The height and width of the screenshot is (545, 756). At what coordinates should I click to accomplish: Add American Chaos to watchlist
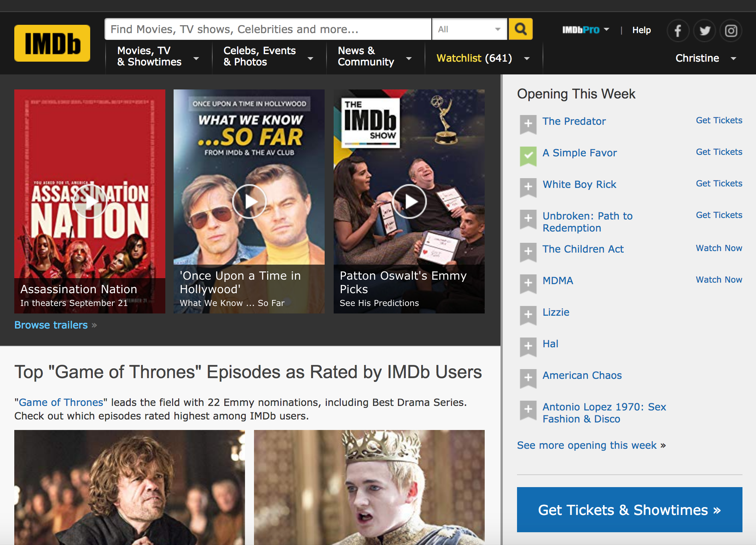tap(528, 378)
